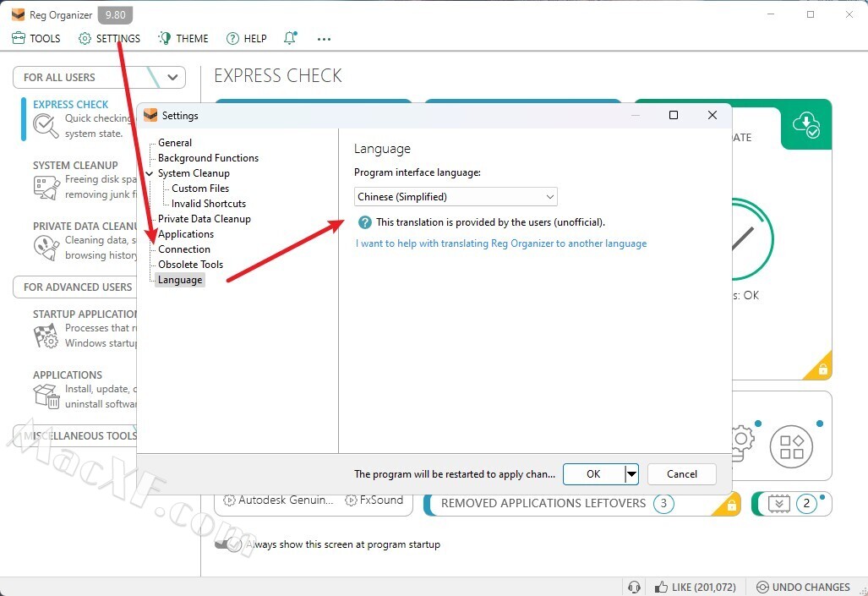The image size is (868, 596).
Task: Click the Private Data Cleanup sidebar icon
Action: 46,248
